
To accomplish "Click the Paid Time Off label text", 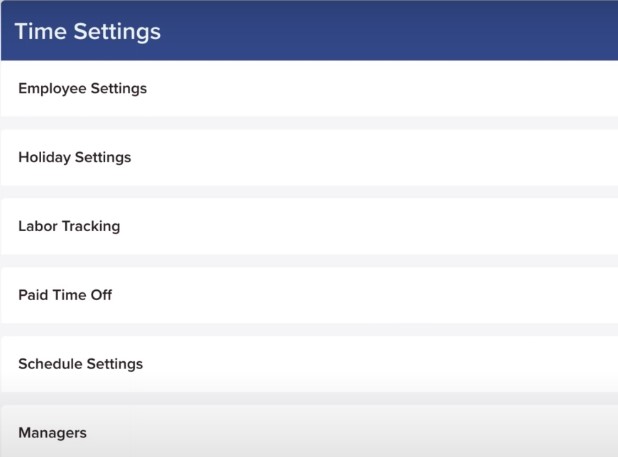I will (x=65, y=295).
